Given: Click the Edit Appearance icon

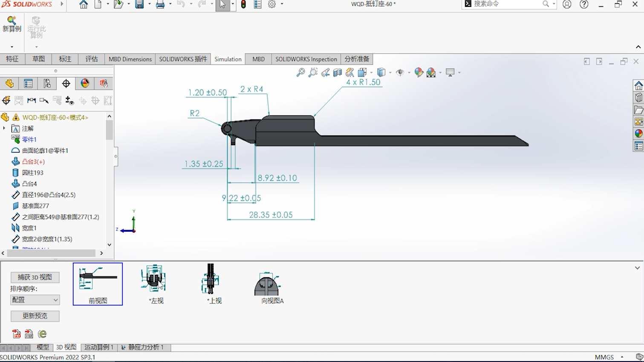Looking at the screenshot, I should (419, 72).
